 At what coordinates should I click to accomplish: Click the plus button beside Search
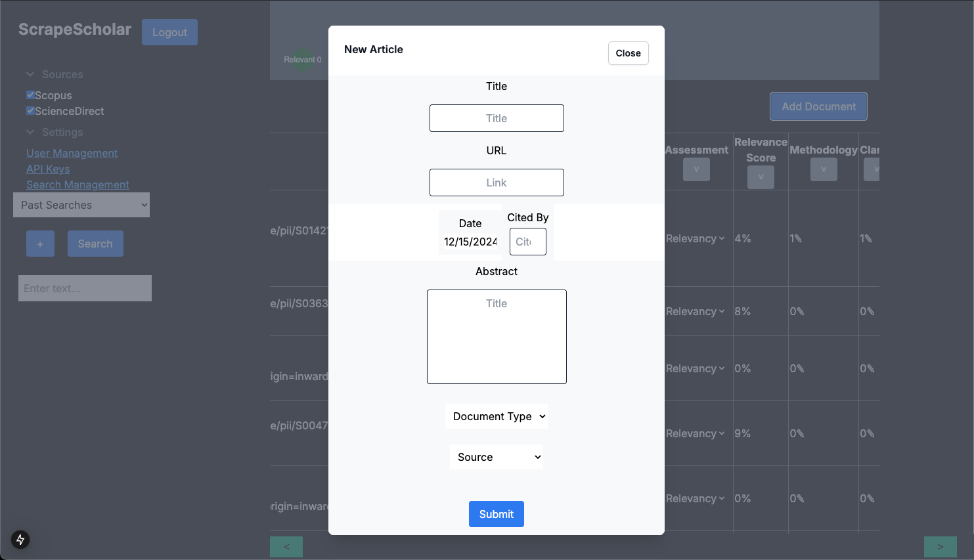(x=40, y=244)
